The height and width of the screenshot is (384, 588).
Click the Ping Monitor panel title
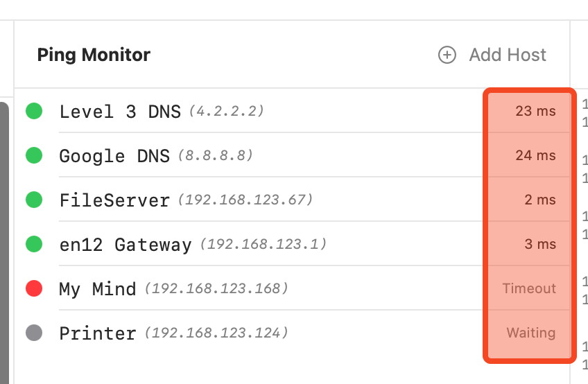[x=94, y=55]
